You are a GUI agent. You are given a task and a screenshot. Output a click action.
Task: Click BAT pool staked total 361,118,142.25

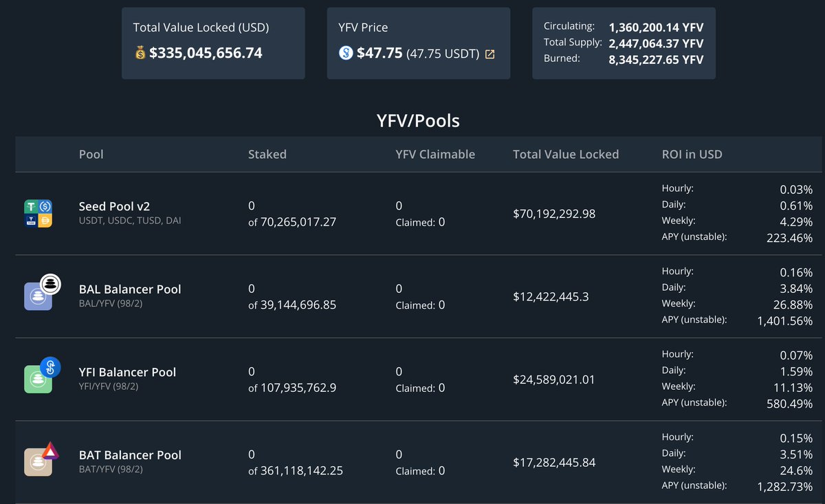pyautogui.click(x=302, y=471)
